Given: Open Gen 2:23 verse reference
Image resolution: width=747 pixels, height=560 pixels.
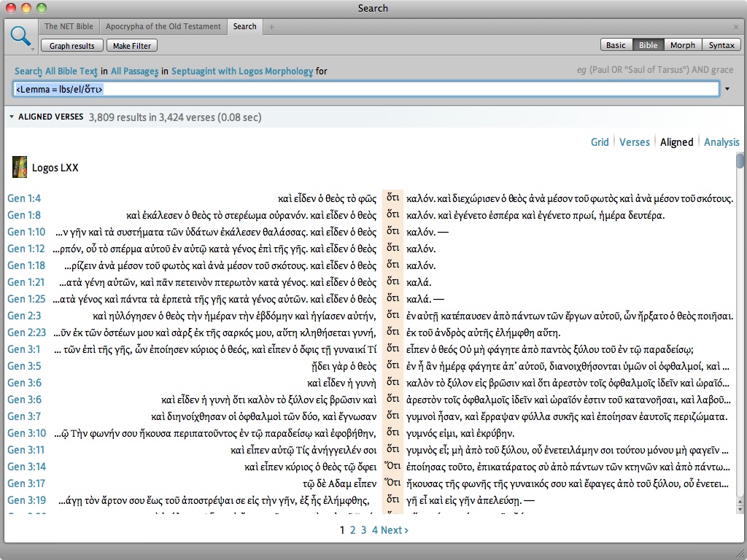Looking at the screenshot, I should [x=26, y=332].
